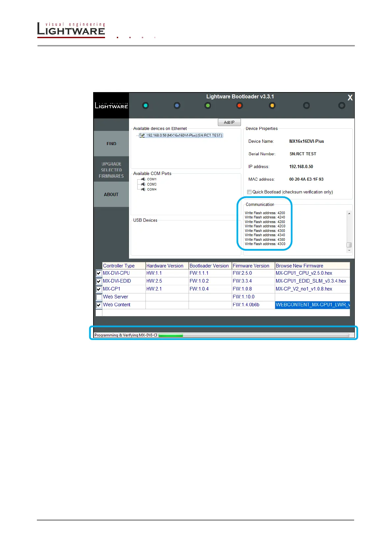
Task: Click HW:2.5 hardware version cell
Action: tap(167, 281)
